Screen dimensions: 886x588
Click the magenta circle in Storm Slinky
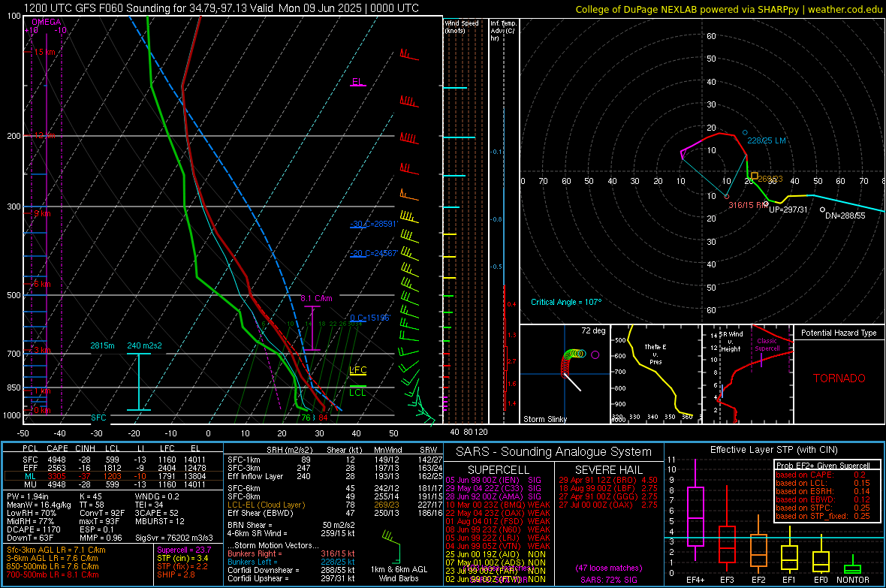coord(595,354)
